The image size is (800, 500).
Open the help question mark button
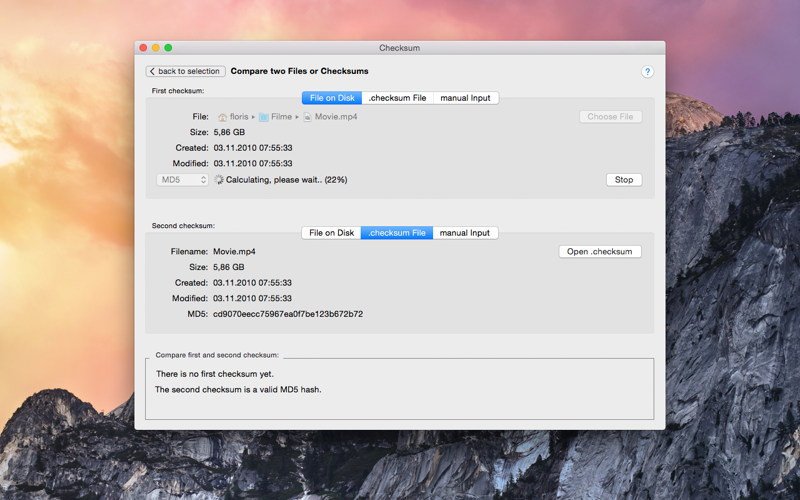pyautogui.click(x=647, y=71)
